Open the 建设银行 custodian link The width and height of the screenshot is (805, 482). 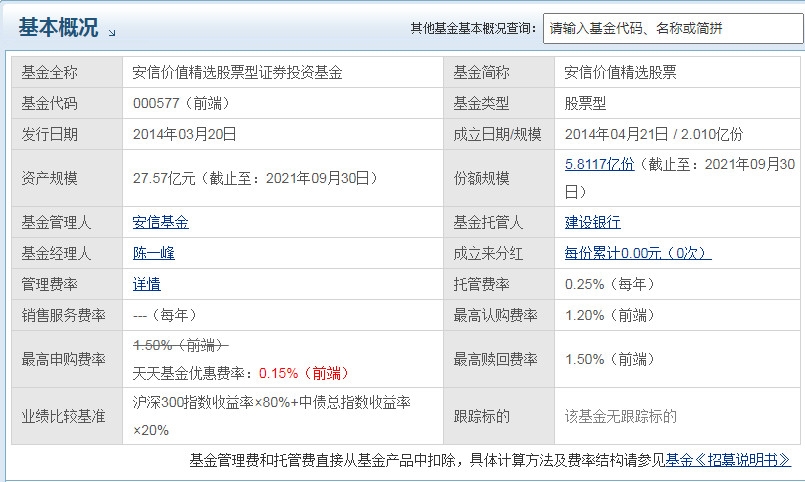(x=592, y=222)
